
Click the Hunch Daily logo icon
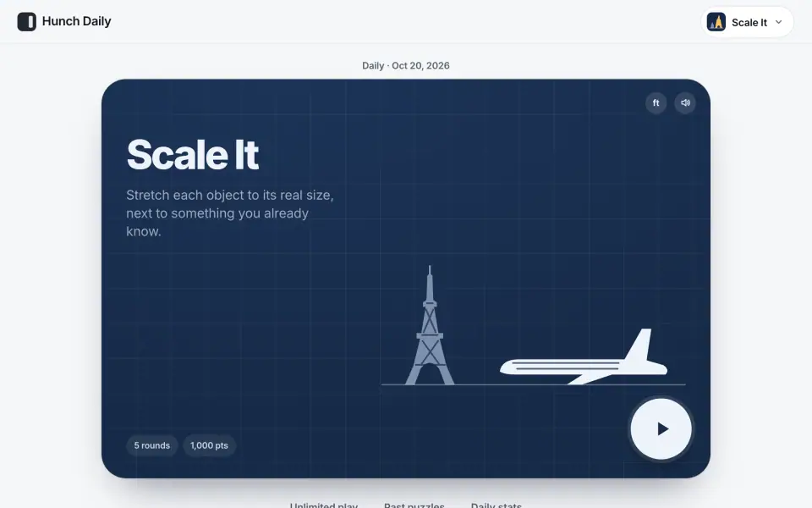point(26,21)
